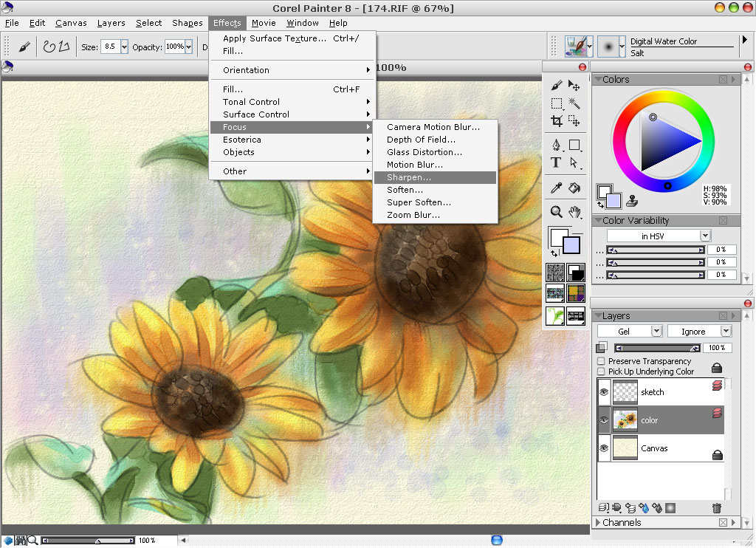Select the Shape Selection arrow tool
756x548 pixels.
point(574,162)
